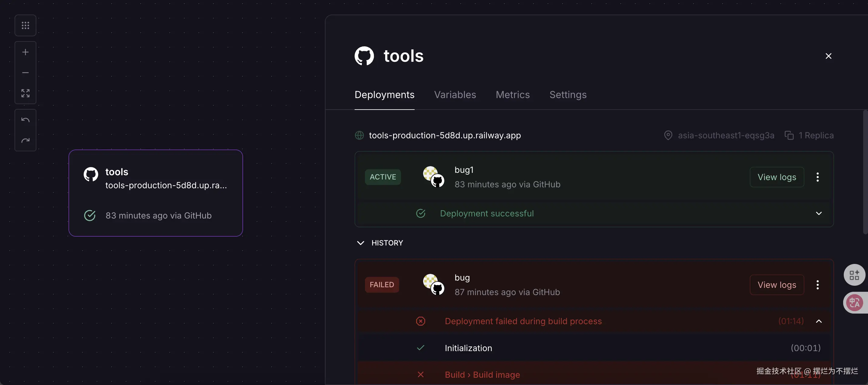
Task: View logs for the active bug1 deployment
Action: coord(777,177)
